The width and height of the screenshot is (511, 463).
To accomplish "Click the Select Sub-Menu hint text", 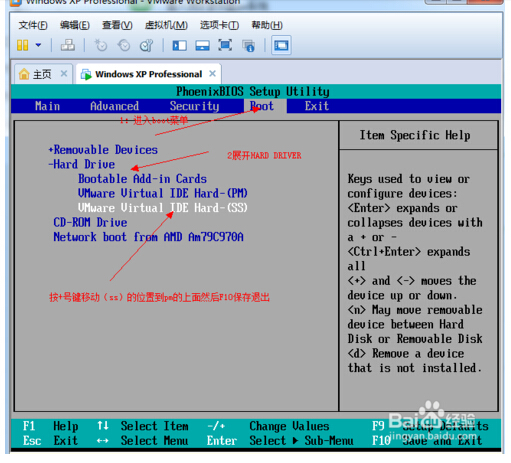I will 301,441.
